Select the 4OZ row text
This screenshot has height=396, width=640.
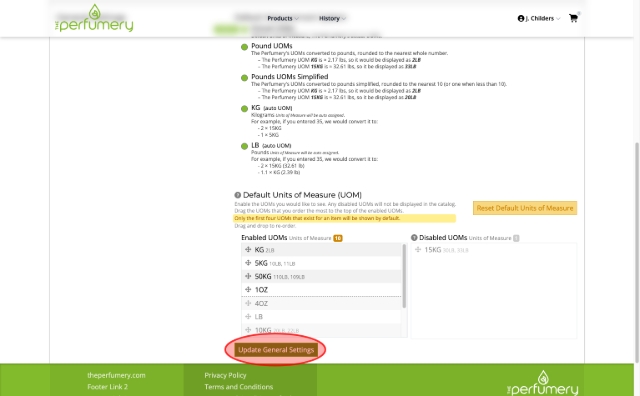click(261, 303)
